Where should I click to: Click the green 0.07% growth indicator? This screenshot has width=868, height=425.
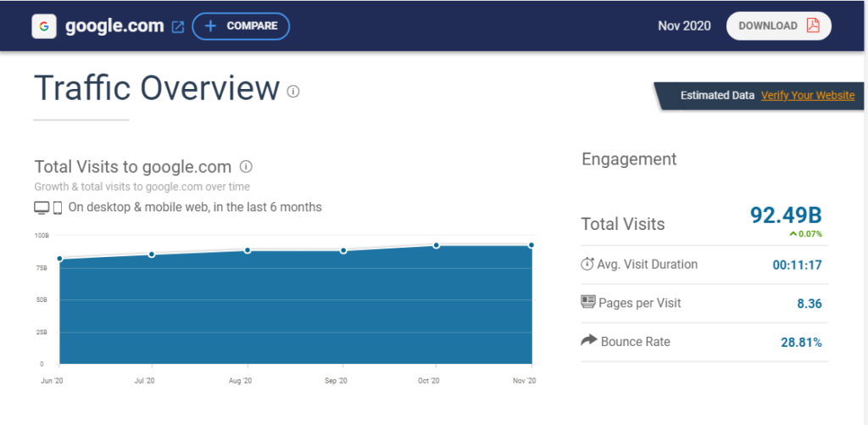(806, 234)
